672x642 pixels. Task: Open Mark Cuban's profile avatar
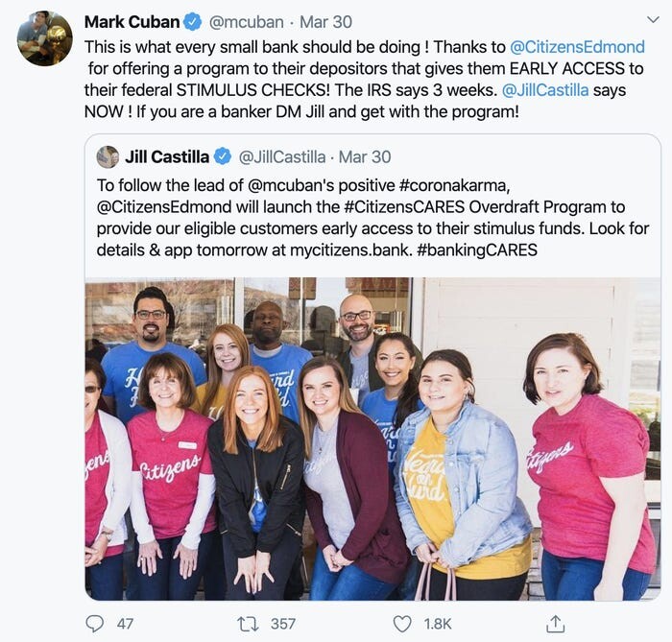pyautogui.click(x=44, y=38)
